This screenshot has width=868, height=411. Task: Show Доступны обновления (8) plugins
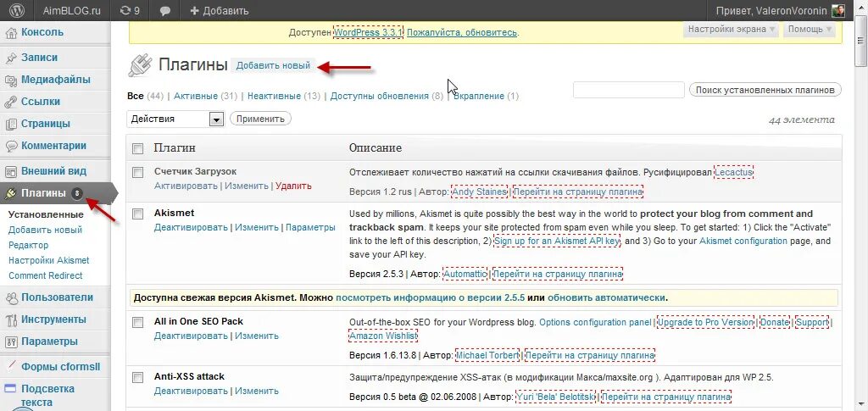(x=387, y=97)
